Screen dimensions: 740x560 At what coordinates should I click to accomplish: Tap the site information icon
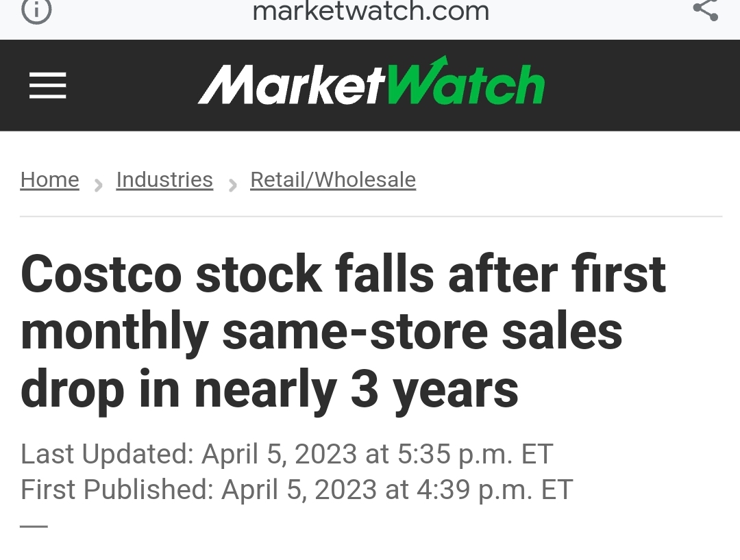click(36, 10)
